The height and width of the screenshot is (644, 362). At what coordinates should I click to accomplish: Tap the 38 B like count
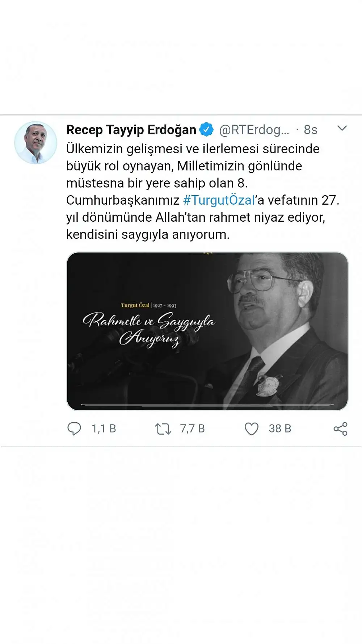point(280,429)
